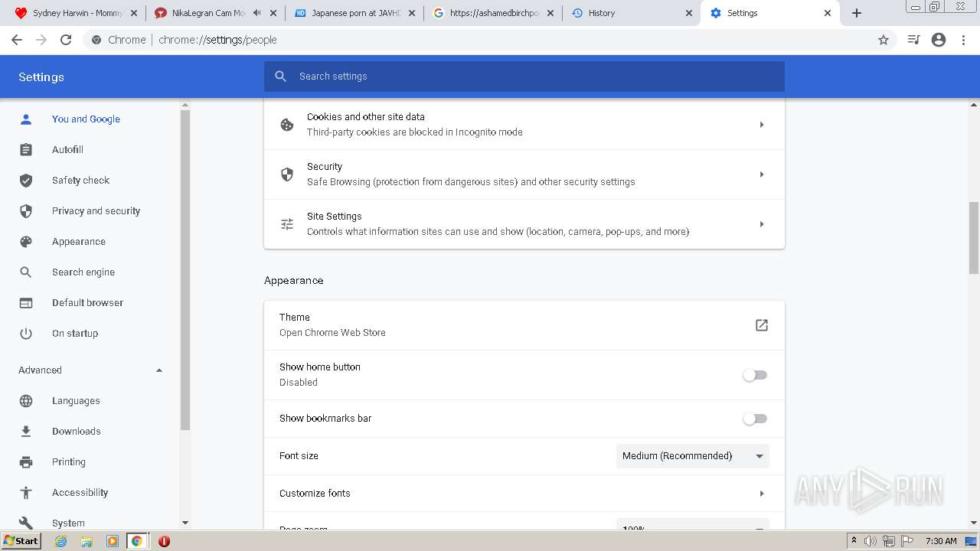
Task: Enable the Show home button toggle
Action: 755,375
